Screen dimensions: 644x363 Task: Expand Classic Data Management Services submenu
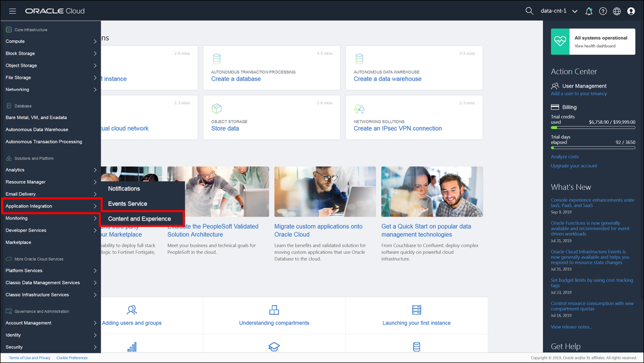pyautogui.click(x=50, y=282)
